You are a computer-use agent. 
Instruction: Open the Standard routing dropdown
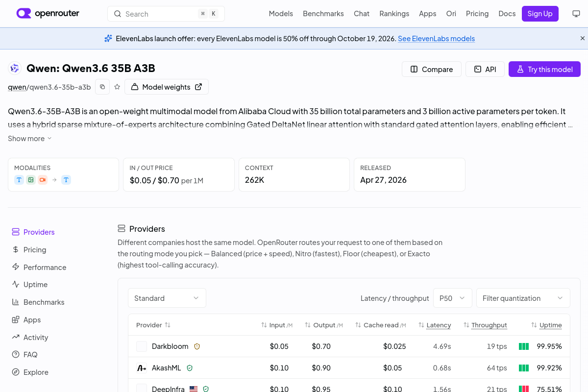(167, 298)
